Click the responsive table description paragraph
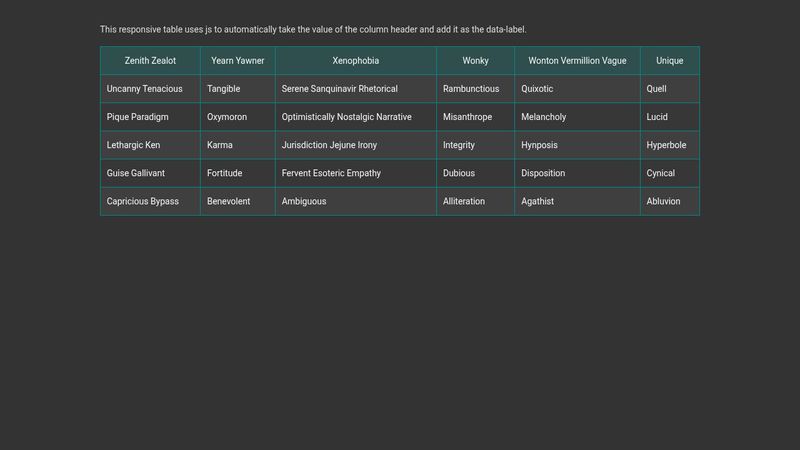 (313, 30)
